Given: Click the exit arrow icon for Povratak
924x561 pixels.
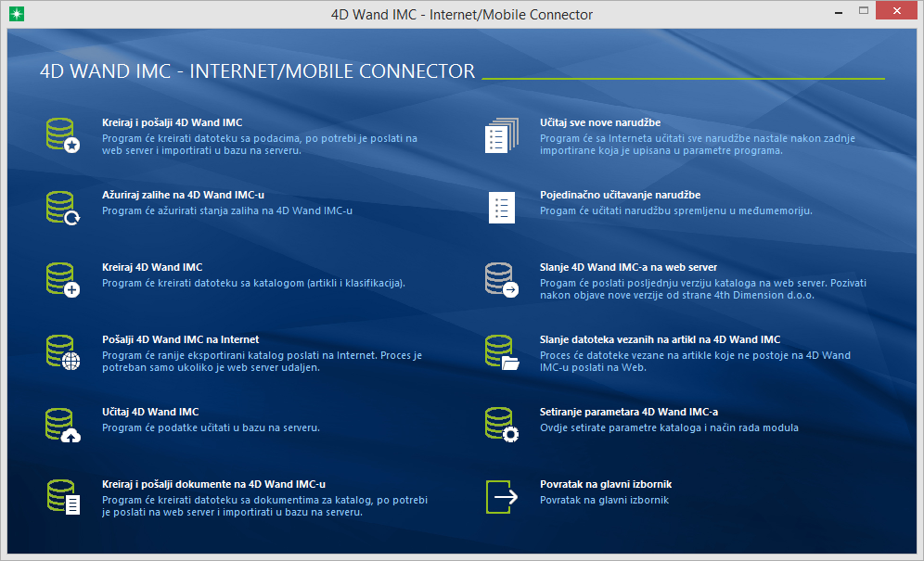Looking at the screenshot, I should 502,497.
